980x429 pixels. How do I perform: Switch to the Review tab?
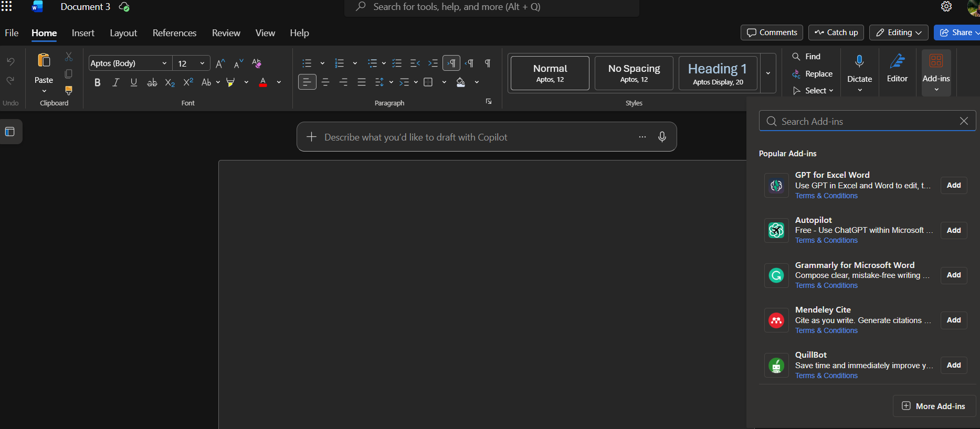(226, 33)
